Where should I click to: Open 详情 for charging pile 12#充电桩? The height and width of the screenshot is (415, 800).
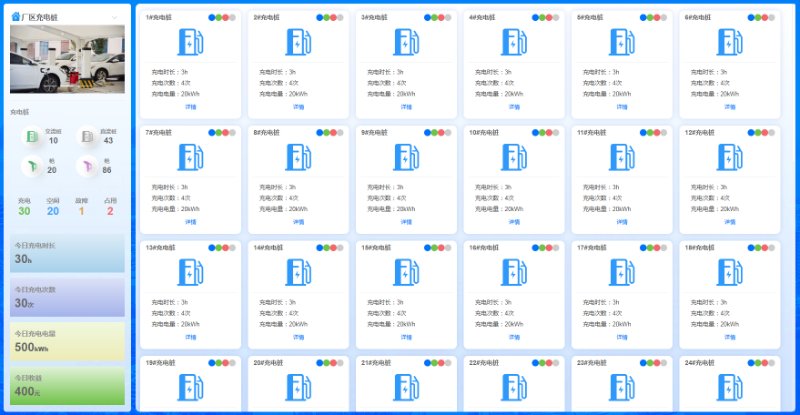click(729, 221)
